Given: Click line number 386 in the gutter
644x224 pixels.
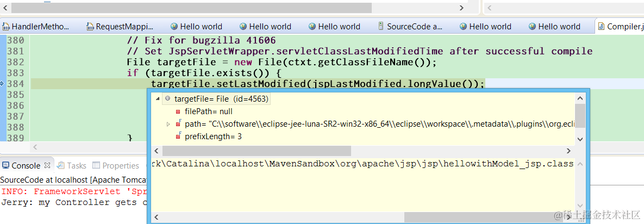Looking at the screenshot, I should point(16,105).
